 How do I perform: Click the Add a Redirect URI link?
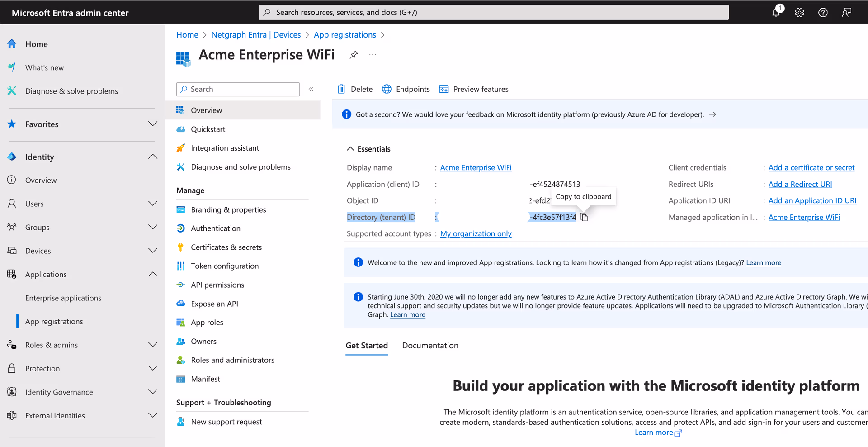pyautogui.click(x=800, y=184)
